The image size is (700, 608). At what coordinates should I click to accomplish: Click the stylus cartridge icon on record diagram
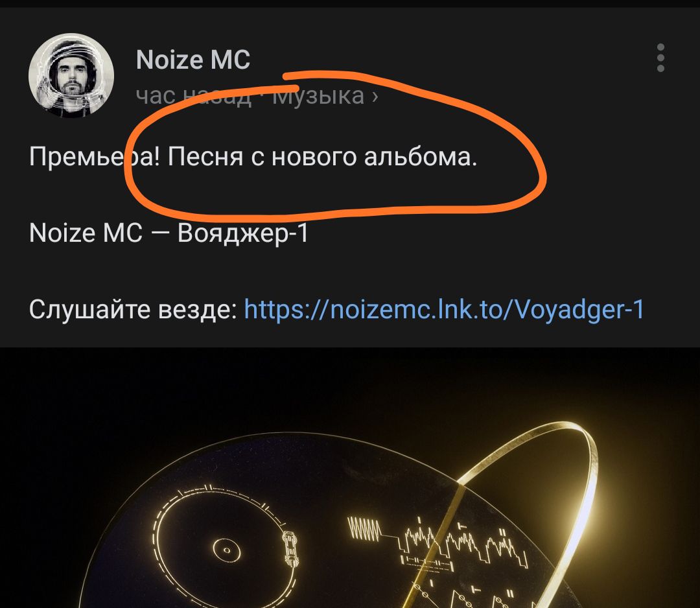click(x=290, y=548)
